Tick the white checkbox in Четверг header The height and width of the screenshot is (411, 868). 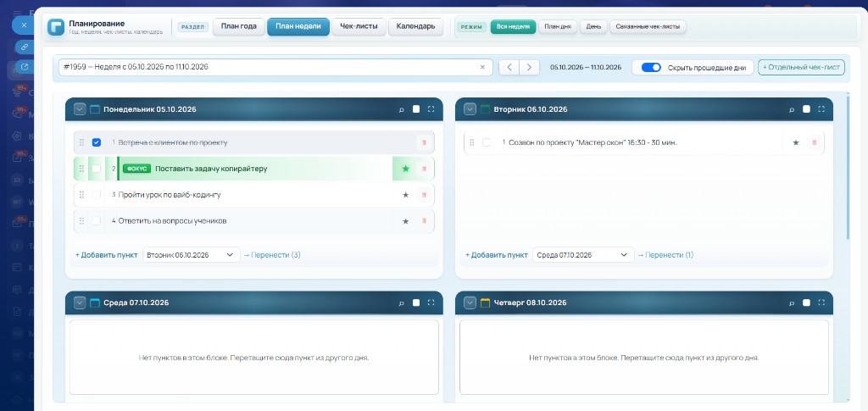coord(807,303)
